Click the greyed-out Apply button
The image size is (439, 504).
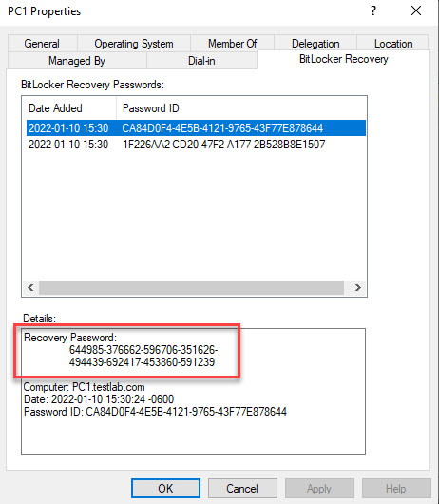(x=319, y=488)
